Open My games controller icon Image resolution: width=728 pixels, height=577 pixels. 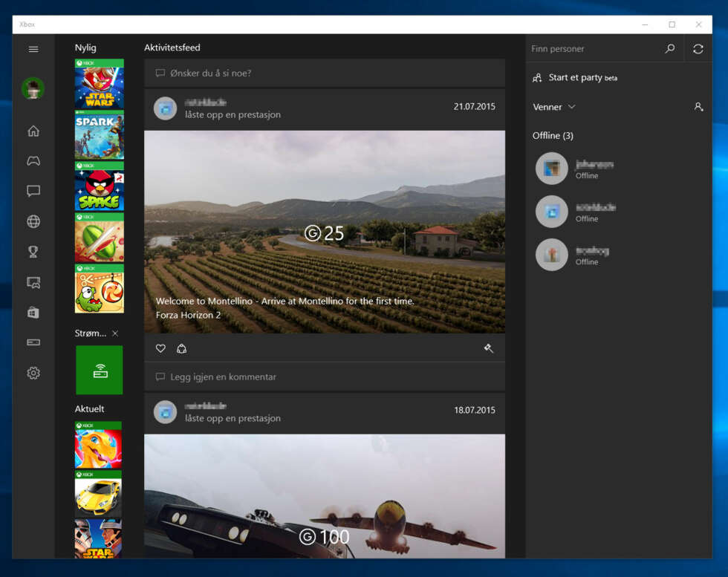coord(33,161)
